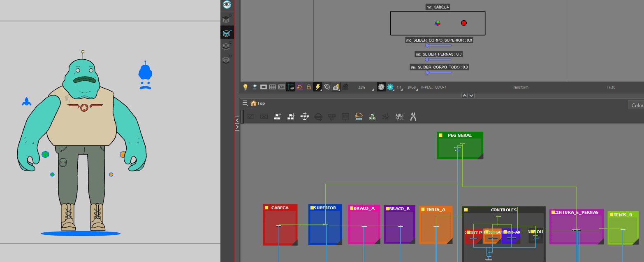Open the sRGB colour space dropdown

[412, 87]
